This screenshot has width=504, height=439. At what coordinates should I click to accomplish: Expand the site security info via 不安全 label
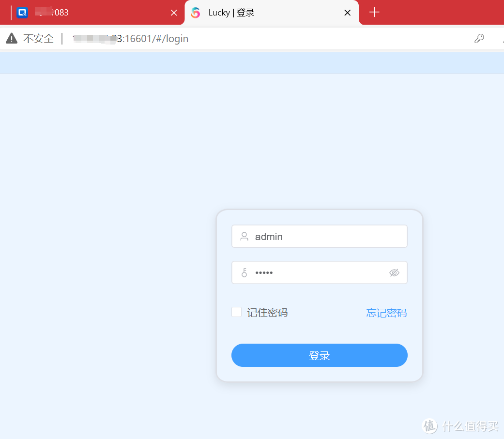coord(39,38)
